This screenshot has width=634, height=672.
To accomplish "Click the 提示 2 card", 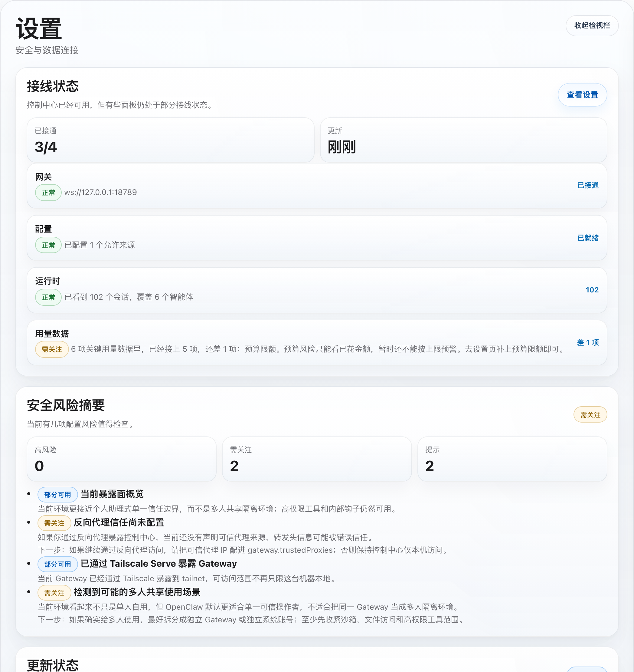I will [x=512, y=459].
